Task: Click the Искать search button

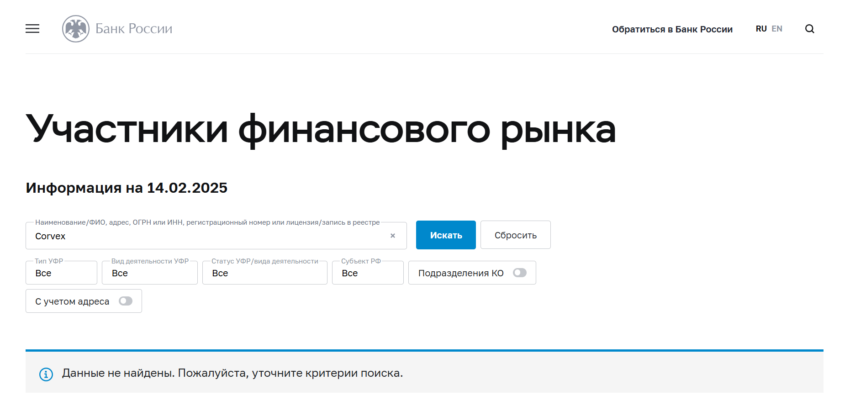Action: tap(446, 235)
